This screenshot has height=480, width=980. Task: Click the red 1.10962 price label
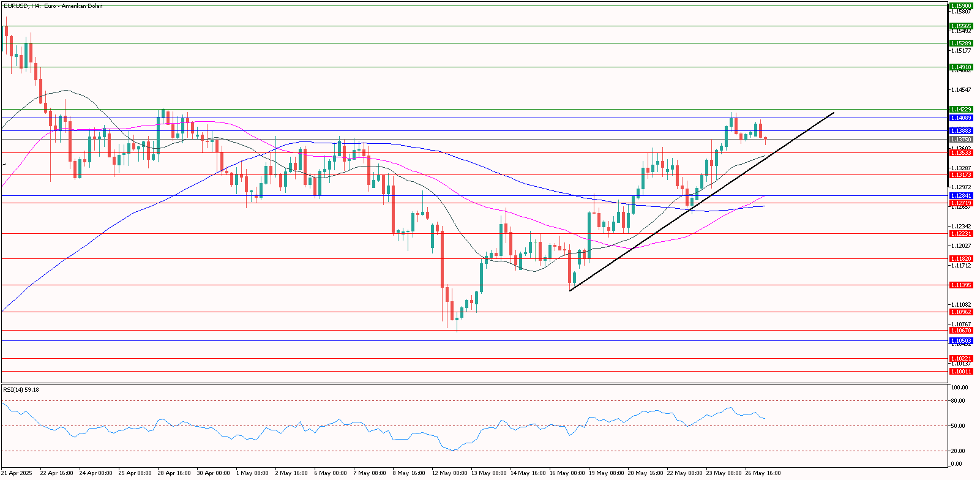(961, 312)
